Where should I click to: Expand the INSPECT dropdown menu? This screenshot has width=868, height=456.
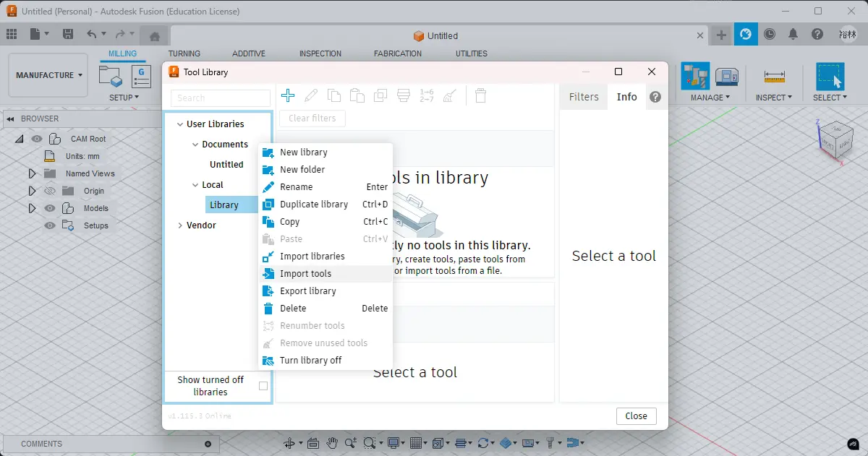774,98
